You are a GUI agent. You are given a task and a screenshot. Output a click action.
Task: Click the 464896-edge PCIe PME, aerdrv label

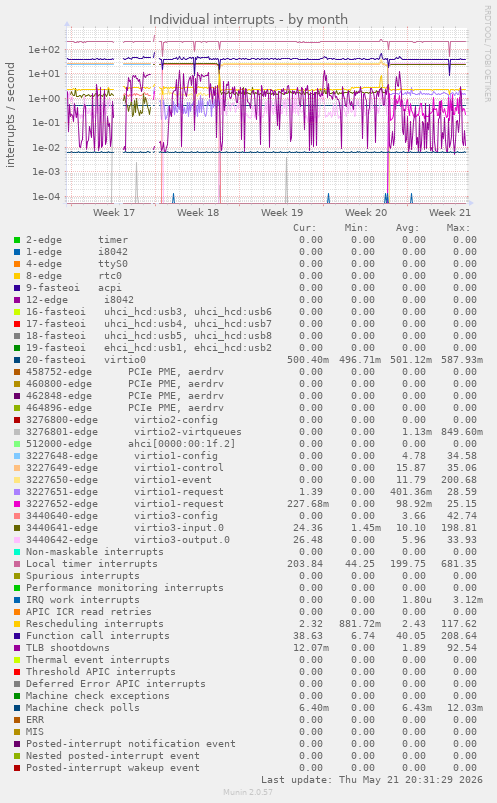(x=125, y=408)
